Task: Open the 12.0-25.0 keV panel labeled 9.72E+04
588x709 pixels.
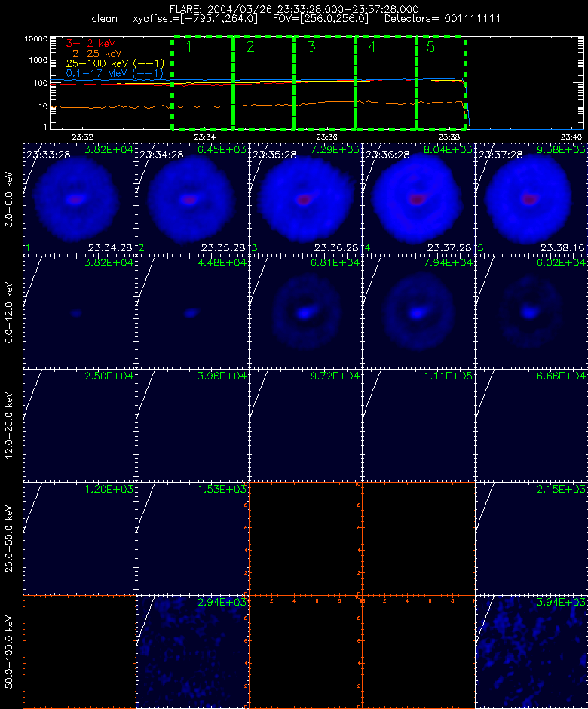Action: coord(305,425)
